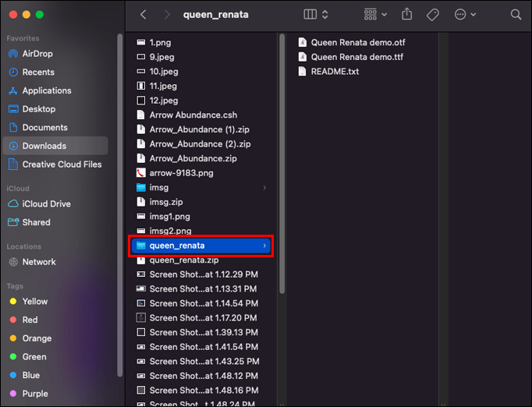Open iCloud Drive in sidebar

[46, 203]
